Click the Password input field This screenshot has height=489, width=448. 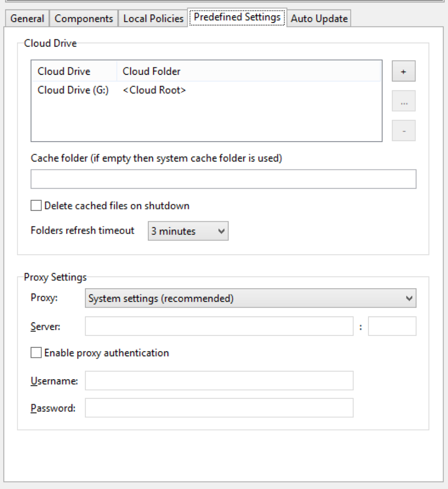tap(219, 408)
